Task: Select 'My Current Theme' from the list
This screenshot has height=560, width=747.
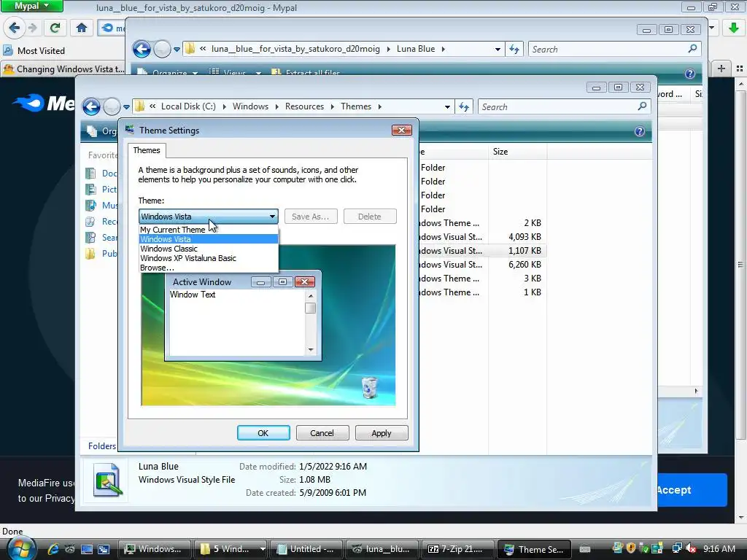Action: point(208,230)
